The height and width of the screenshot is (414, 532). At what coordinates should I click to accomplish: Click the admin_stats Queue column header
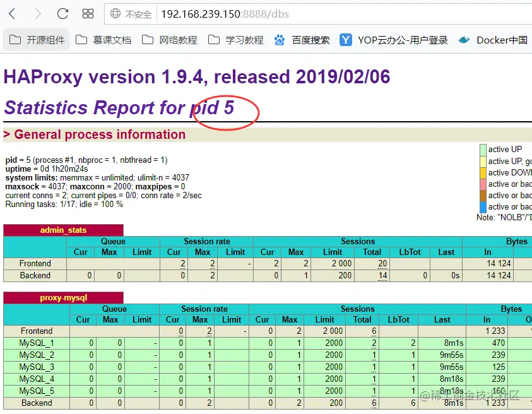[x=114, y=241]
